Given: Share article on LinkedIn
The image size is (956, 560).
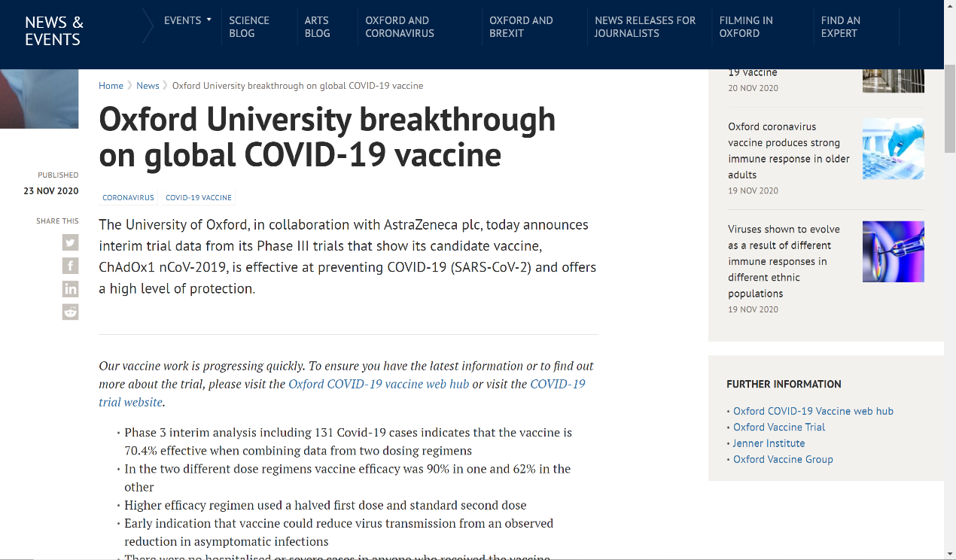Looking at the screenshot, I should click(70, 289).
